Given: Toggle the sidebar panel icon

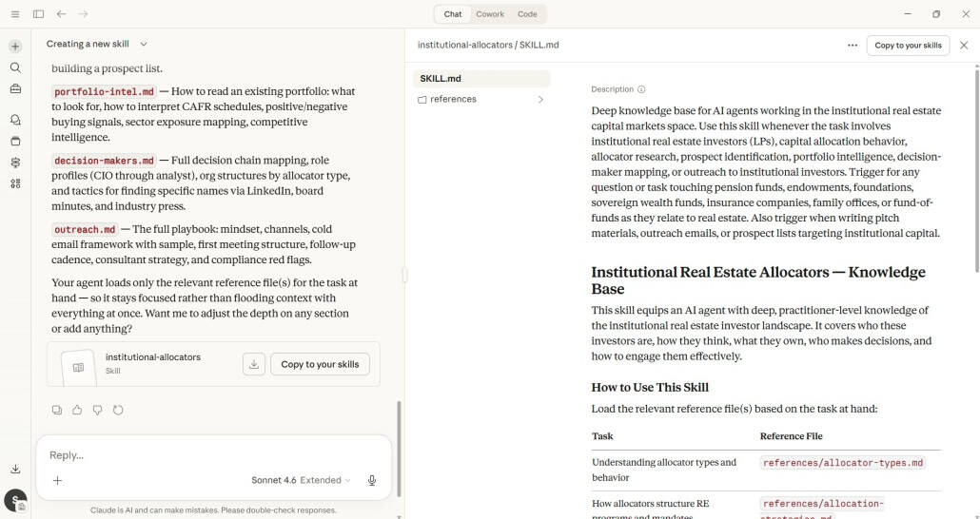Looking at the screenshot, I should pyautogui.click(x=38, y=14).
